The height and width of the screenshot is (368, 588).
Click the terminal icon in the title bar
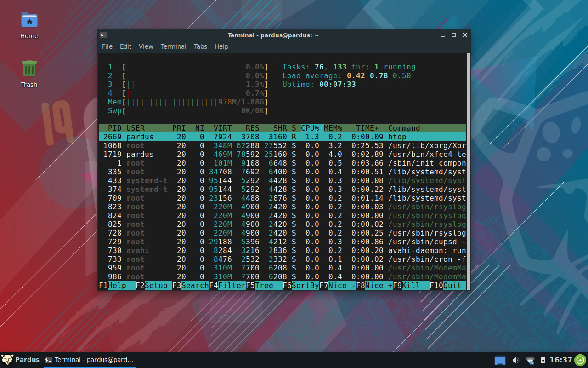click(x=104, y=34)
